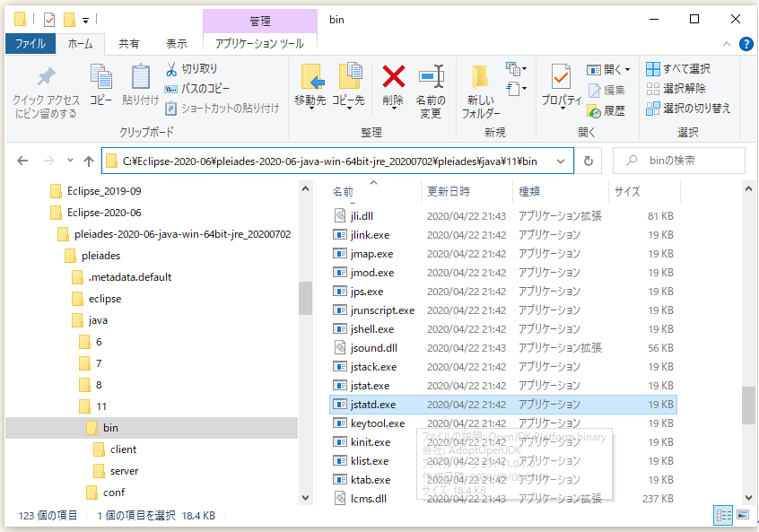Click the Back navigation arrow

[x=22, y=161]
